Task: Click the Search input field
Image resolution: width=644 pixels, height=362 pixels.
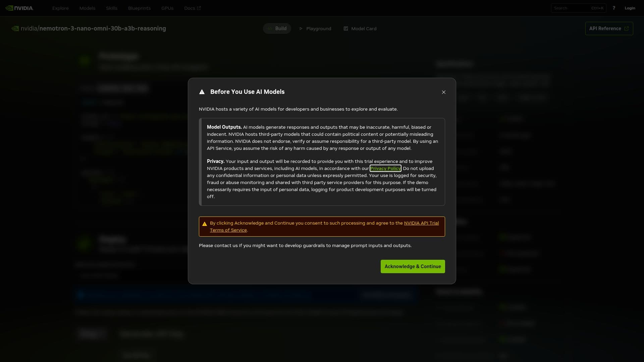Action: [x=578, y=8]
